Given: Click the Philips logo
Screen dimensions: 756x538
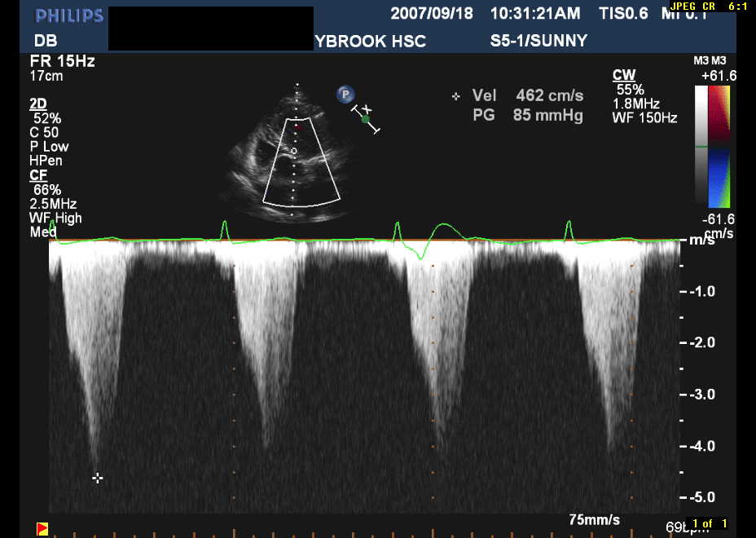Looking at the screenshot, I should 69,15.
